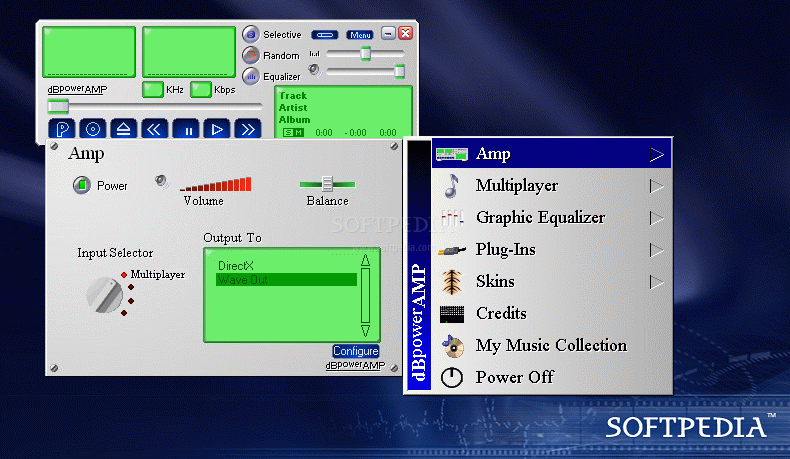Click the track seek slider handle
The width and height of the screenshot is (790, 459).
(x=58, y=106)
